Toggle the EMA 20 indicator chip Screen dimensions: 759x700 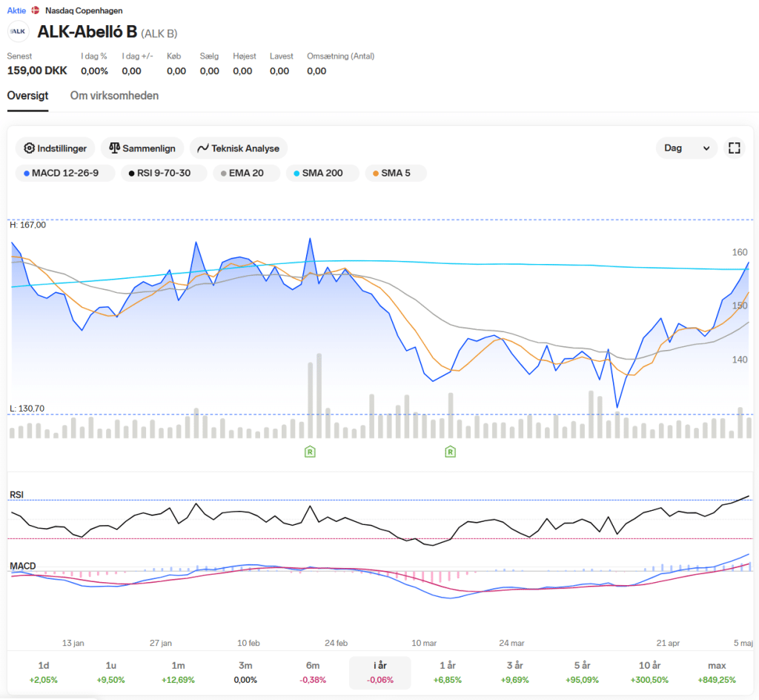pyautogui.click(x=246, y=174)
